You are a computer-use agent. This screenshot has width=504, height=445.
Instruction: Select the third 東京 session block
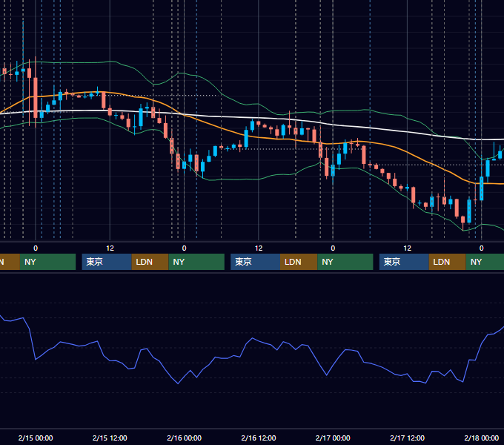404,262
